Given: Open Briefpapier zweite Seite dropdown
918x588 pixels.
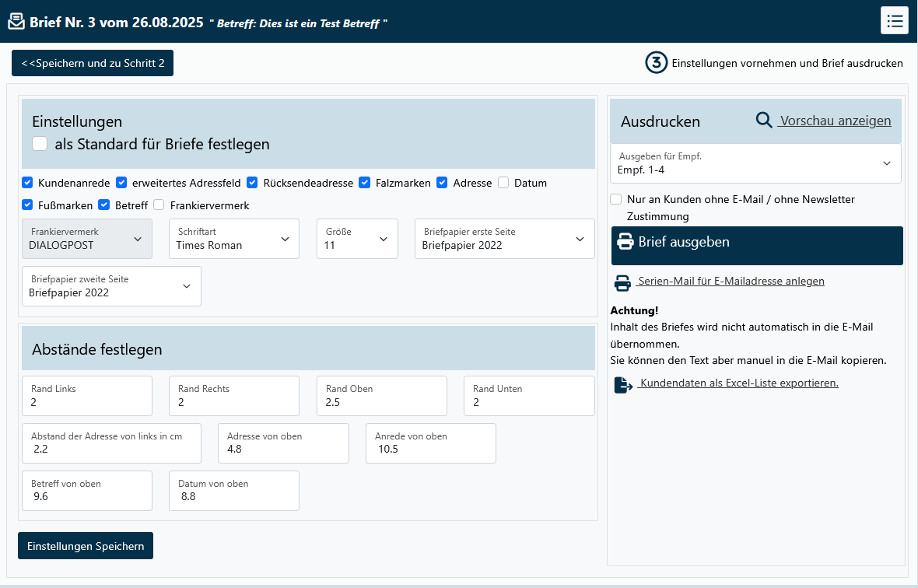Looking at the screenshot, I should [x=111, y=286].
